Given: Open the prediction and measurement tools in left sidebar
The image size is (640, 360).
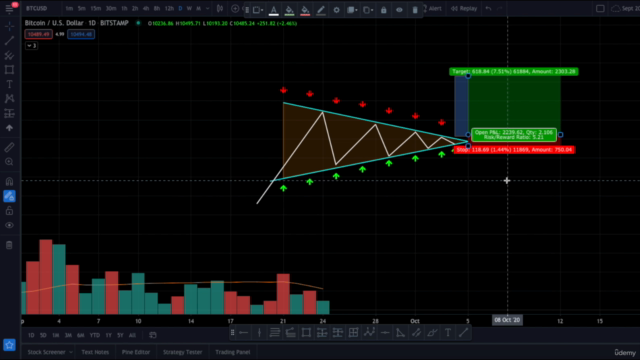Looking at the screenshot, I should 9,113.
